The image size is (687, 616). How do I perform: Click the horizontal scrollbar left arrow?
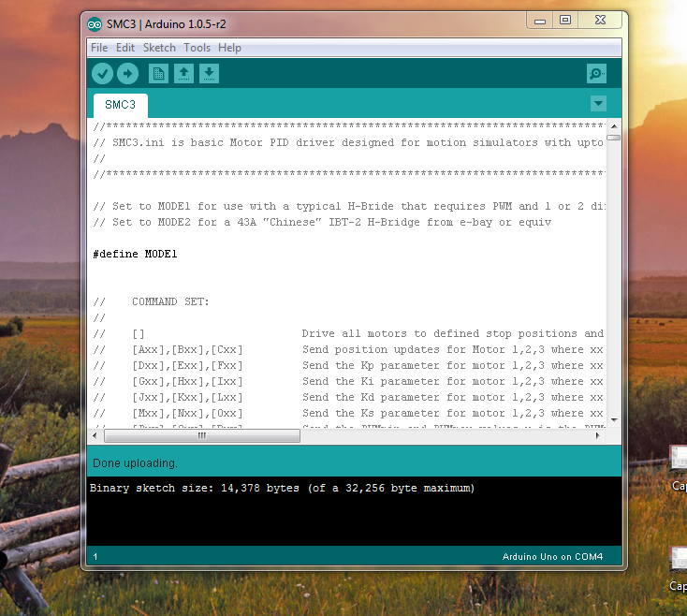(95, 435)
